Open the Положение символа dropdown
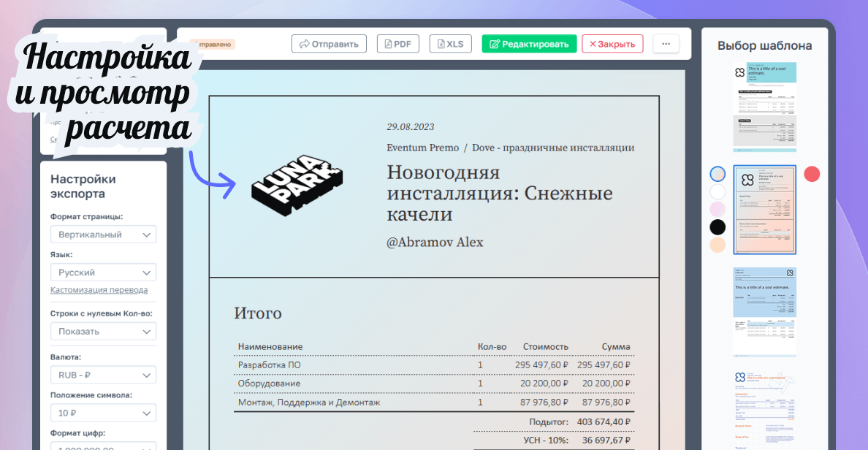The image size is (868, 450). pos(103,413)
